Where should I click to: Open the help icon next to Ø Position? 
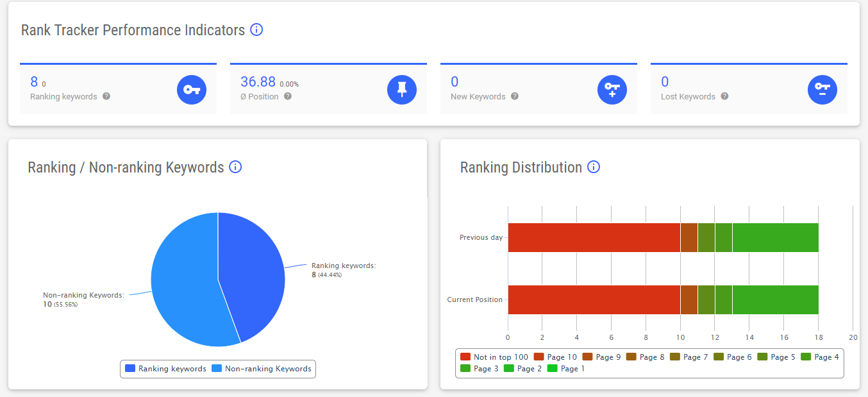point(288,96)
